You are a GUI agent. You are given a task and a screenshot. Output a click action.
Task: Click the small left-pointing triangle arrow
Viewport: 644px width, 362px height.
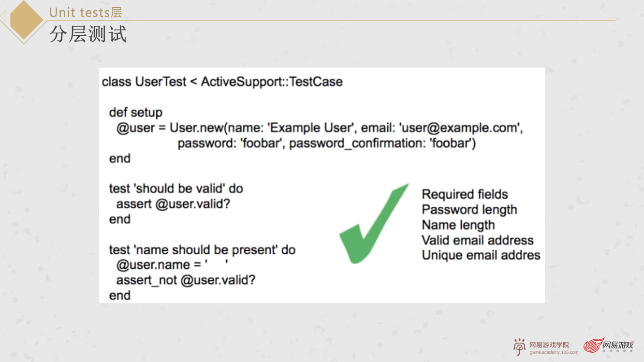click(x=3, y=17)
